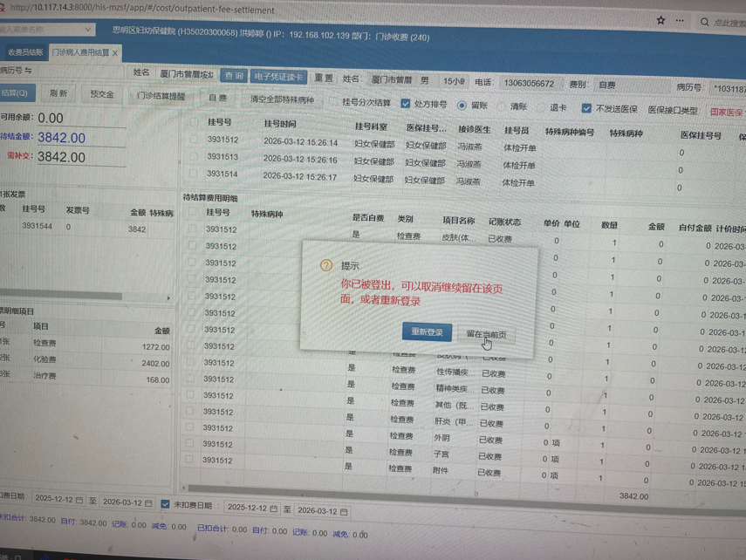This screenshot has width=746, height=560.
Task: Click the 外阴 item cell
Action: click(442, 438)
